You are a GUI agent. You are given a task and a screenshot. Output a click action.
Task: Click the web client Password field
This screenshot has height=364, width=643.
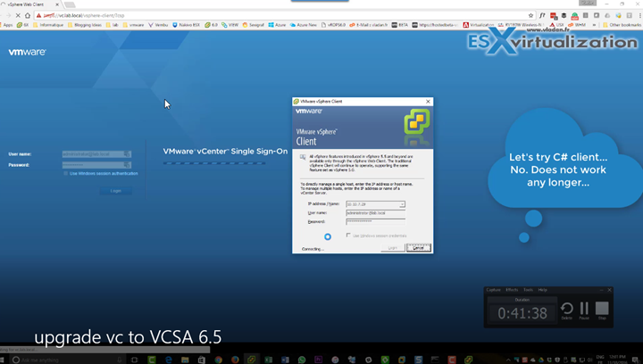pyautogui.click(x=96, y=164)
